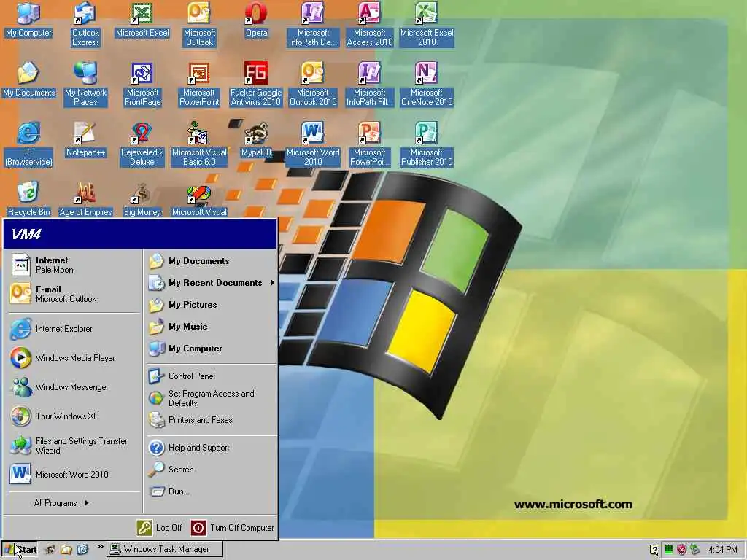Screen dimensions: 747x560
Task: Open E-mail Microsoft Outlook in Start menu
Action: pyautogui.click(x=74, y=294)
